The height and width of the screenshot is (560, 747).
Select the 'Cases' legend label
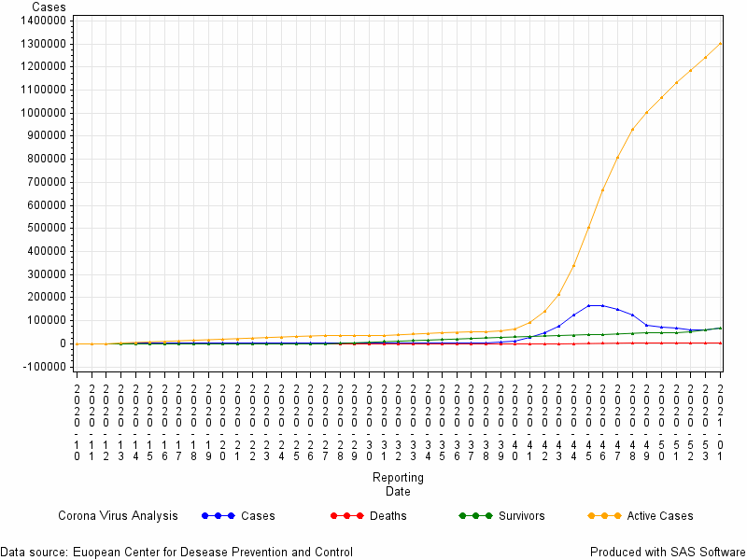[x=258, y=516]
